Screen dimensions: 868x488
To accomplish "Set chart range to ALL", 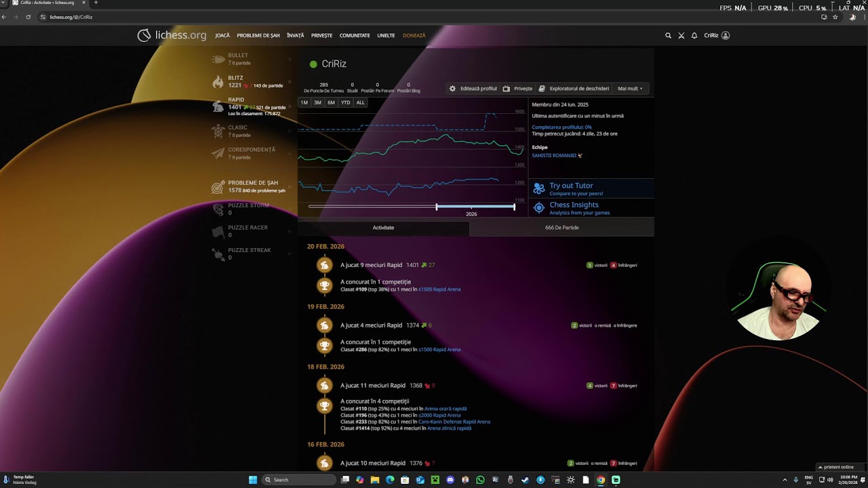I will tap(360, 102).
